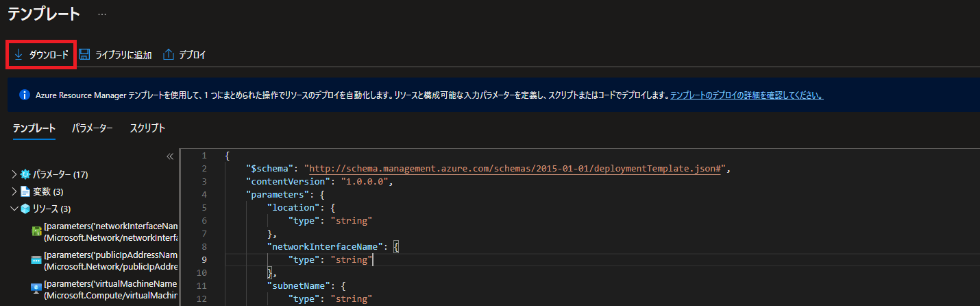Expand the パラメーター (17) node
This screenshot has width=980, height=306.
(x=14, y=174)
